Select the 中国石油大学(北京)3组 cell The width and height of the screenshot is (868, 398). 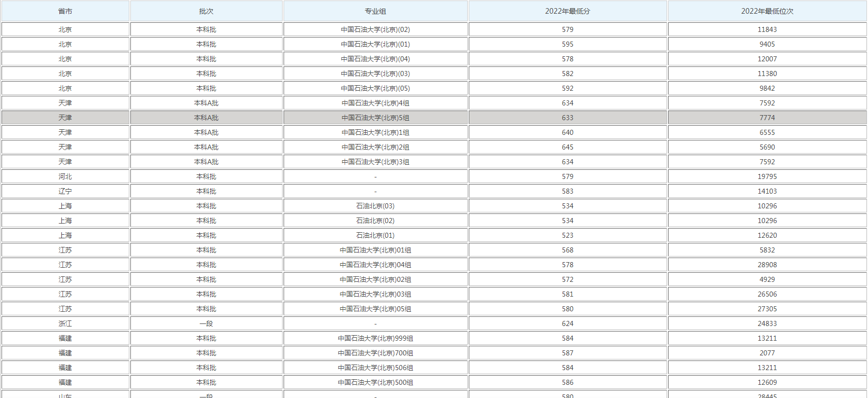tap(375, 162)
